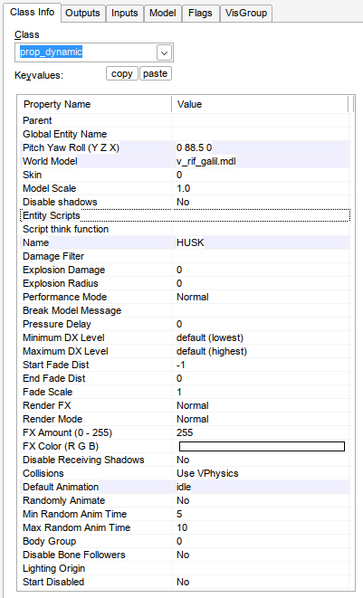Click the Value column header
Image resolution: width=363 pixels, height=598 pixels.
(x=260, y=104)
